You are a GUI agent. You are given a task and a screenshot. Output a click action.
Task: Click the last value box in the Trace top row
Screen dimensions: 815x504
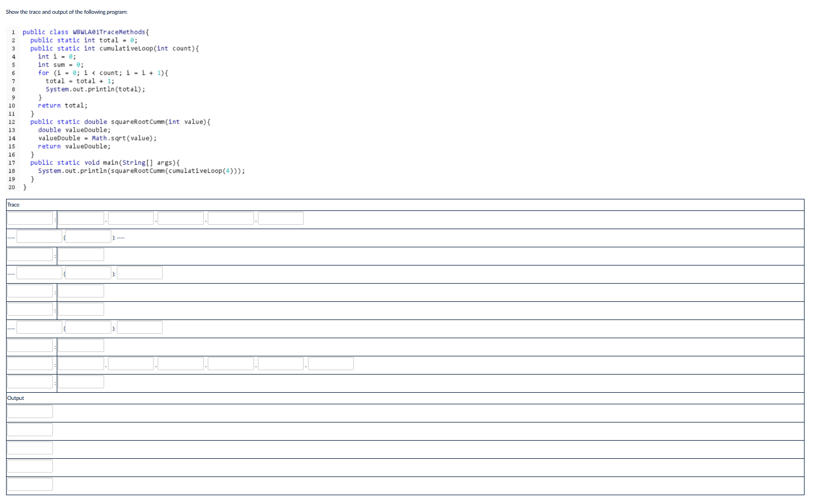[280, 218]
